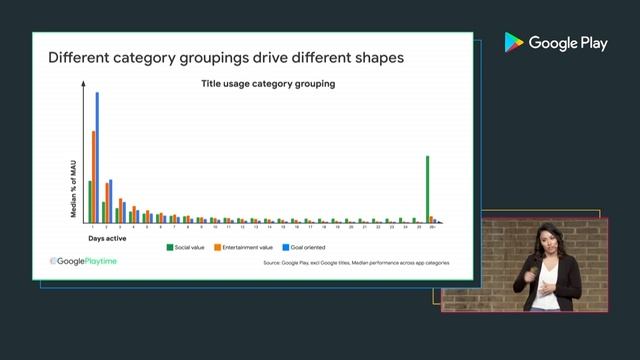Click the chart title 'Title usage category grouping'
The image size is (640, 360).
(x=268, y=84)
